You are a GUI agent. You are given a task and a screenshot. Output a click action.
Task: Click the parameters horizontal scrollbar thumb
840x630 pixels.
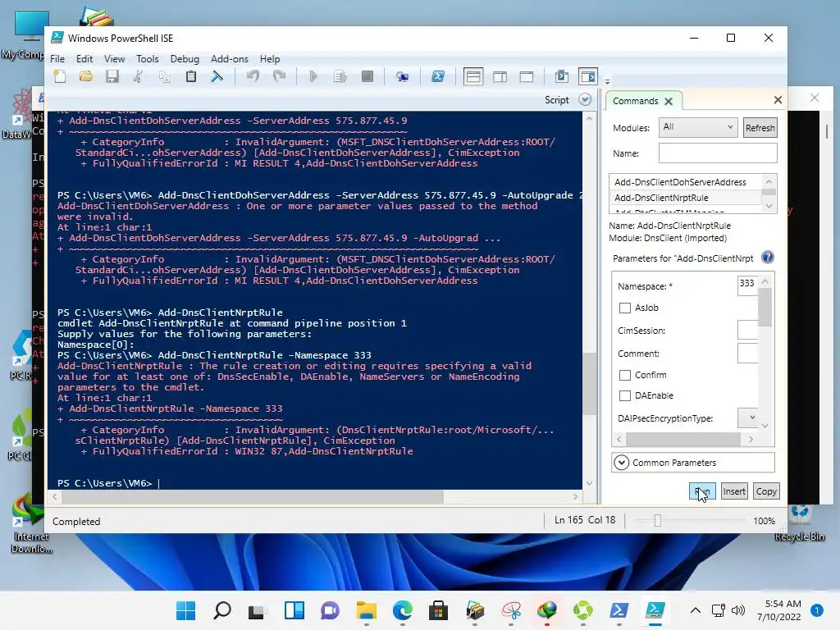[683, 440]
